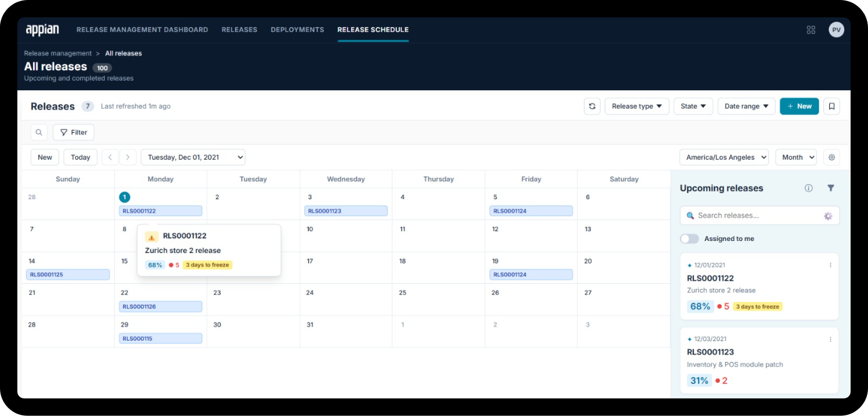Go to previous month arrow

(x=110, y=157)
